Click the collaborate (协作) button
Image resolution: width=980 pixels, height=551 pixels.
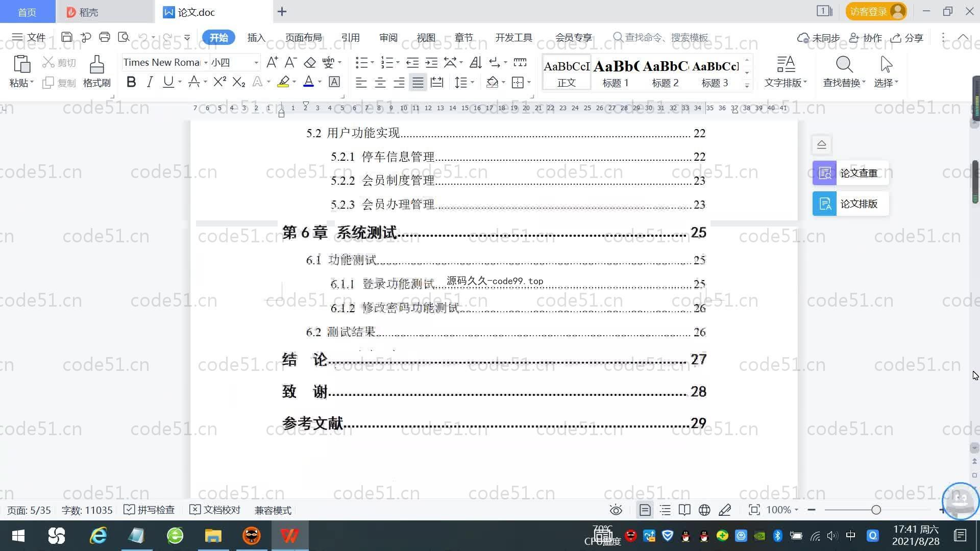866,38
